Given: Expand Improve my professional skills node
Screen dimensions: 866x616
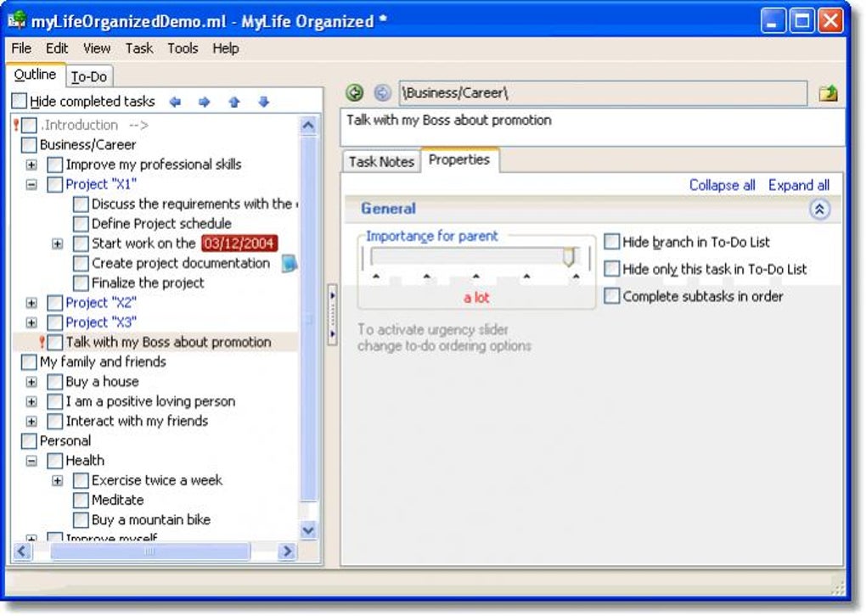Looking at the screenshot, I should click(31, 165).
